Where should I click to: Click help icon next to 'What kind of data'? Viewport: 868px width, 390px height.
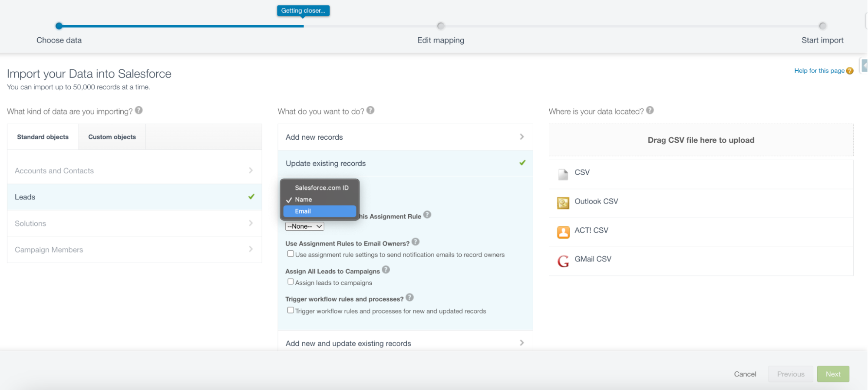pyautogui.click(x=139, y=110)
